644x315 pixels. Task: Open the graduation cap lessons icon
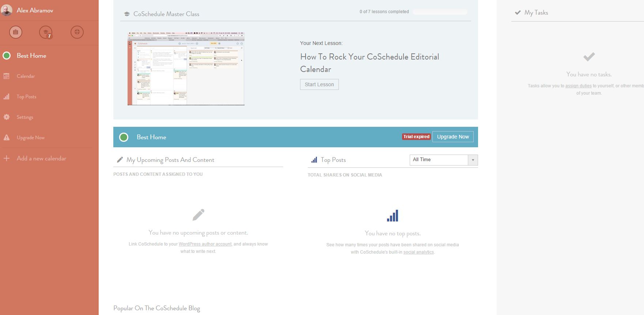(x=46, y=32)
